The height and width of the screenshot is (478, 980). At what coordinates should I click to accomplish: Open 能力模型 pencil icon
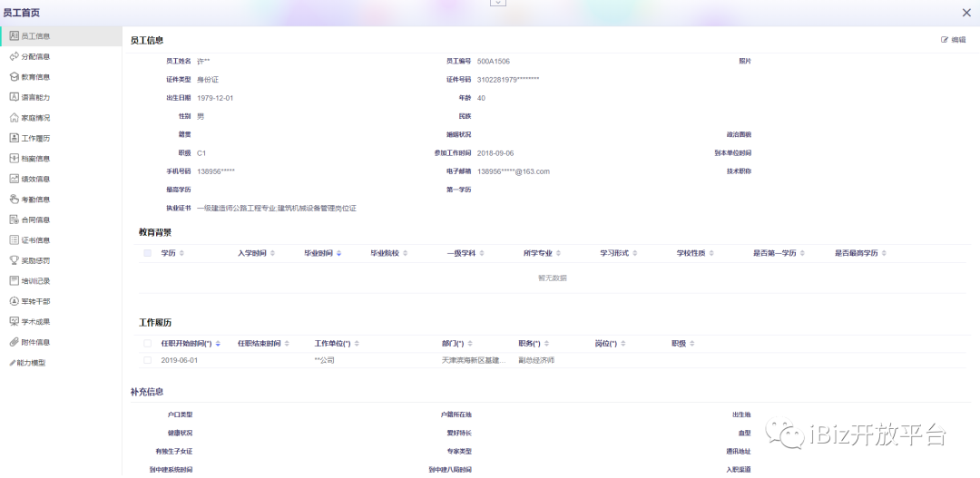[13, 363]
